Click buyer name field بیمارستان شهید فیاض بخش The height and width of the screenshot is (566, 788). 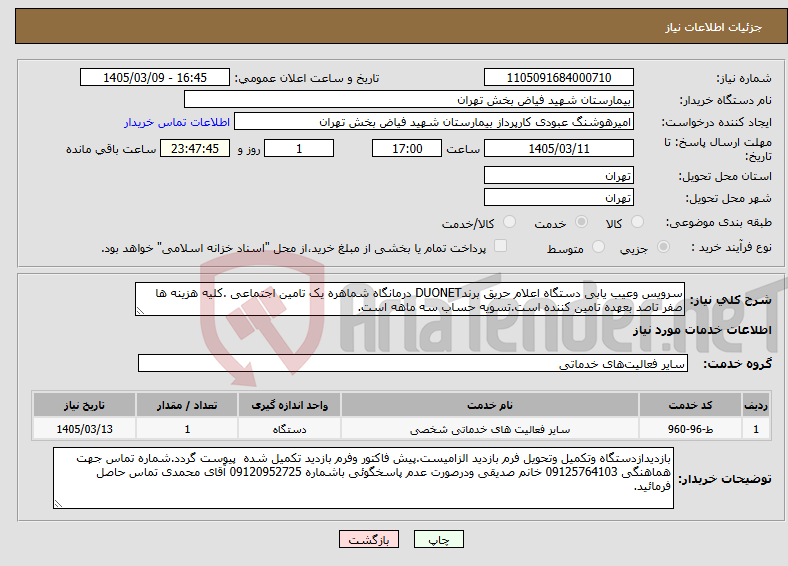pyautogui.click(x=409, y=100)
